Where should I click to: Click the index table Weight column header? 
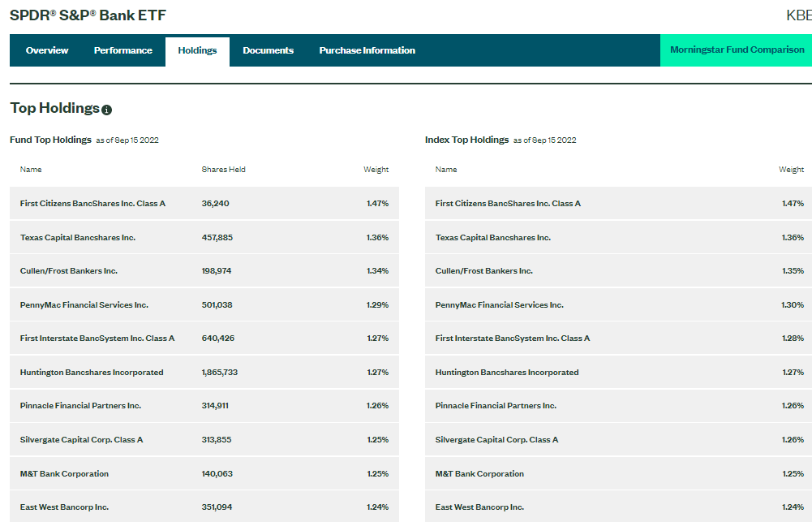coord(791,170)
